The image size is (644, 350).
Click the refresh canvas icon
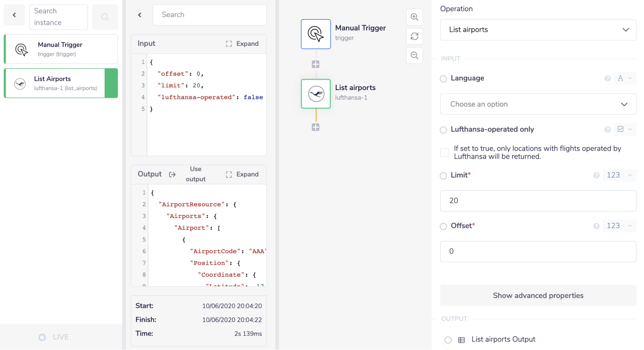[414, 36]
